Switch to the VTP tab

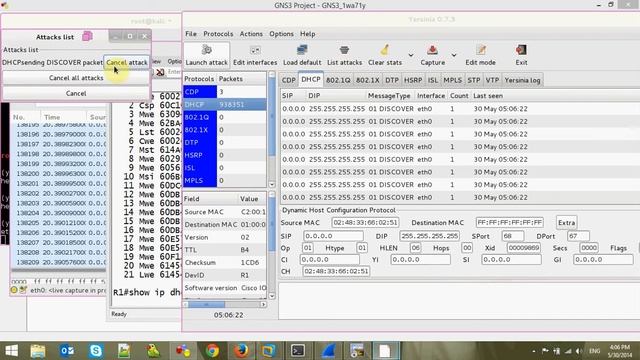(492, 80)
